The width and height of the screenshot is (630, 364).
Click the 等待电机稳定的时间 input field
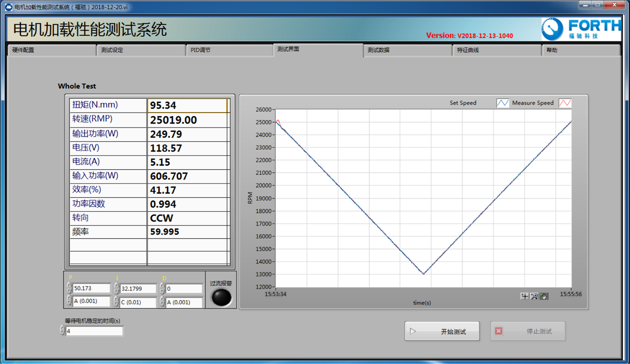point(94,332)
